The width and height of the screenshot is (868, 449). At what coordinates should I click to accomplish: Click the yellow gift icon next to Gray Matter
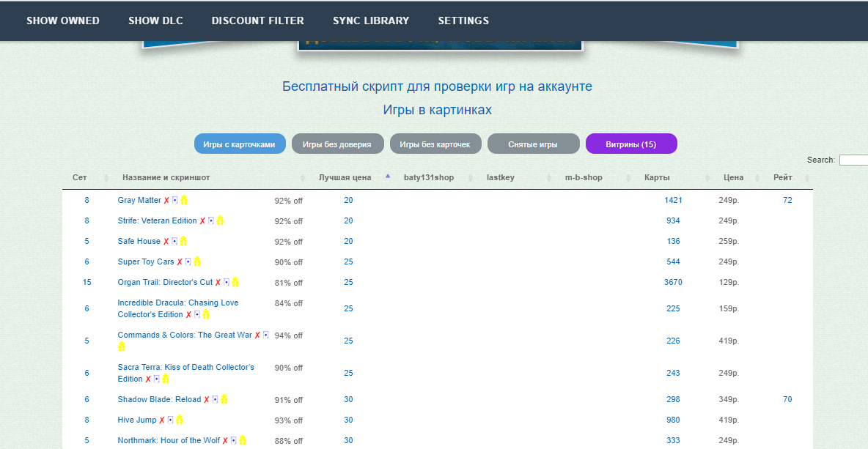(x=184, y=200)
